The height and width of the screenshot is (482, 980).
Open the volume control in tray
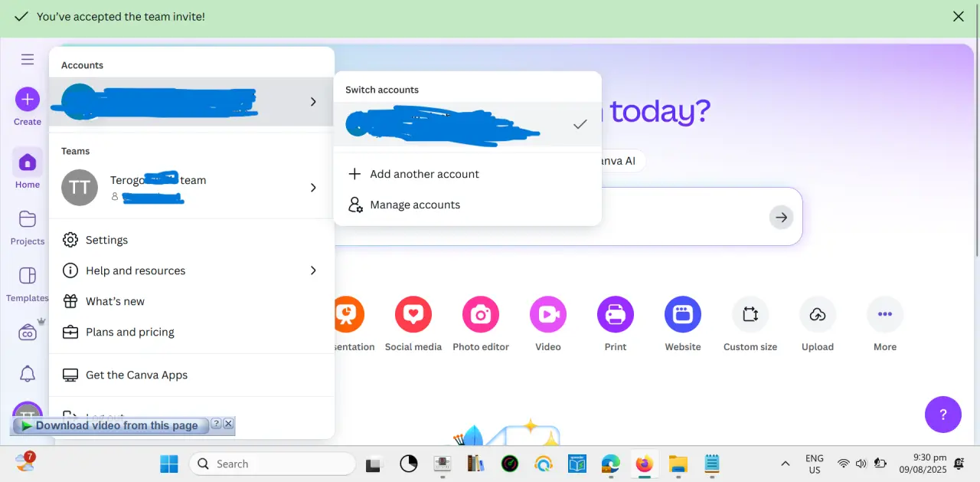coord(861,464)
